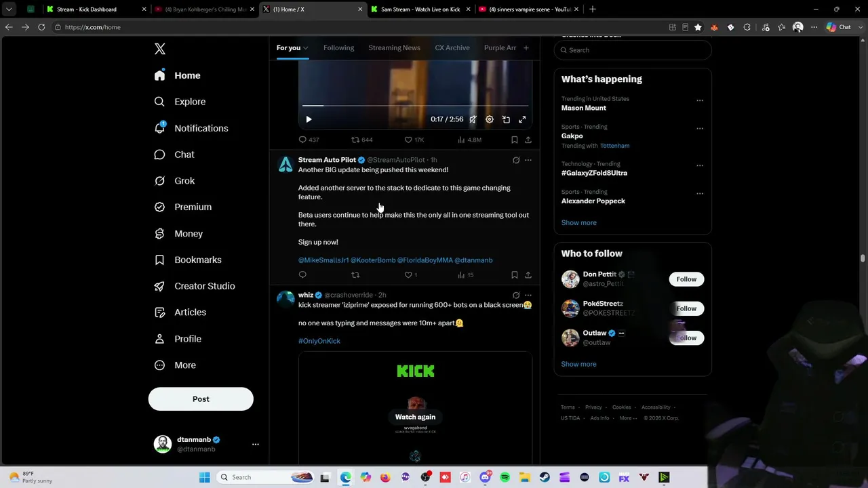Toggle picture-in-picture on the video

[506, 119]
